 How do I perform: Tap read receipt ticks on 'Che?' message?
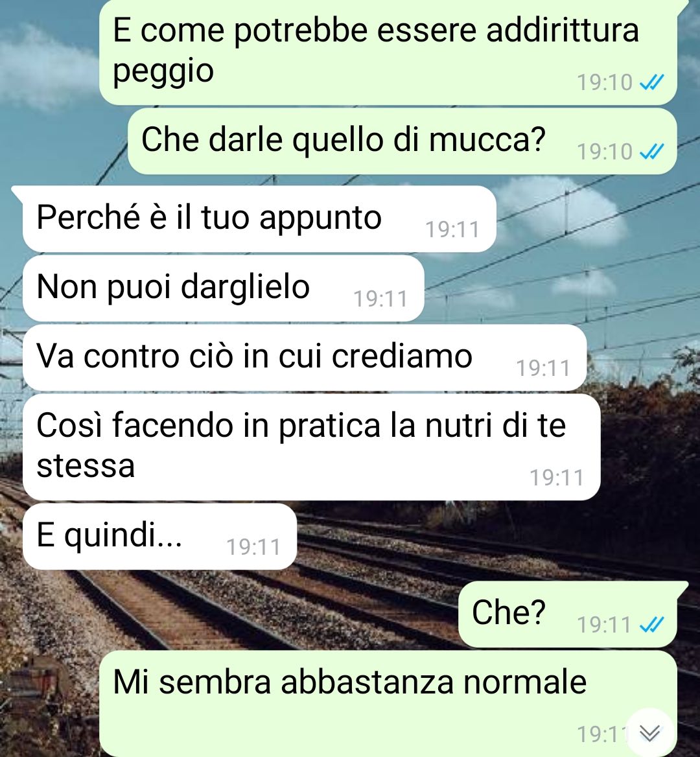click(x=652, y=625)
